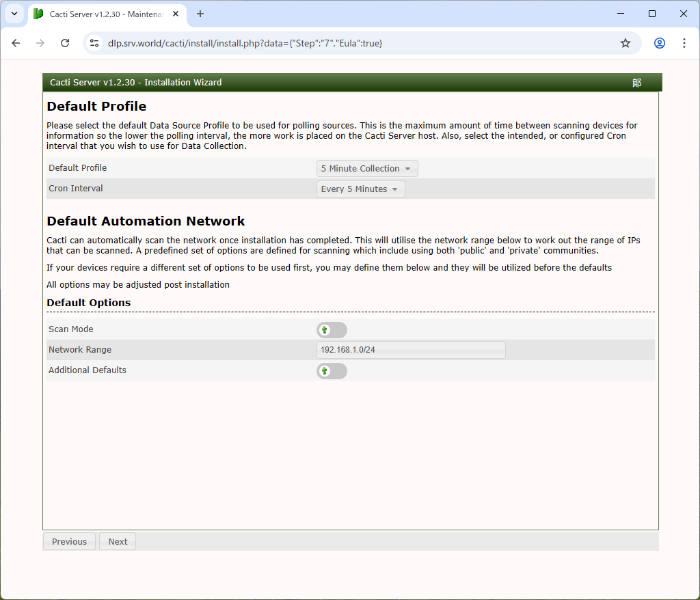The height and width of the screenshot is (600, 700).
Task: Bookmark this page with star icon
Action: pyautogui.click(x=625, y=43)
